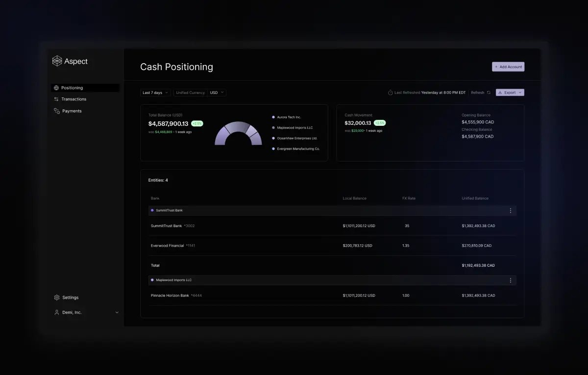Switch to the Payments section
The width and height of the screenshot is (588, 375).
click(72, 111)
